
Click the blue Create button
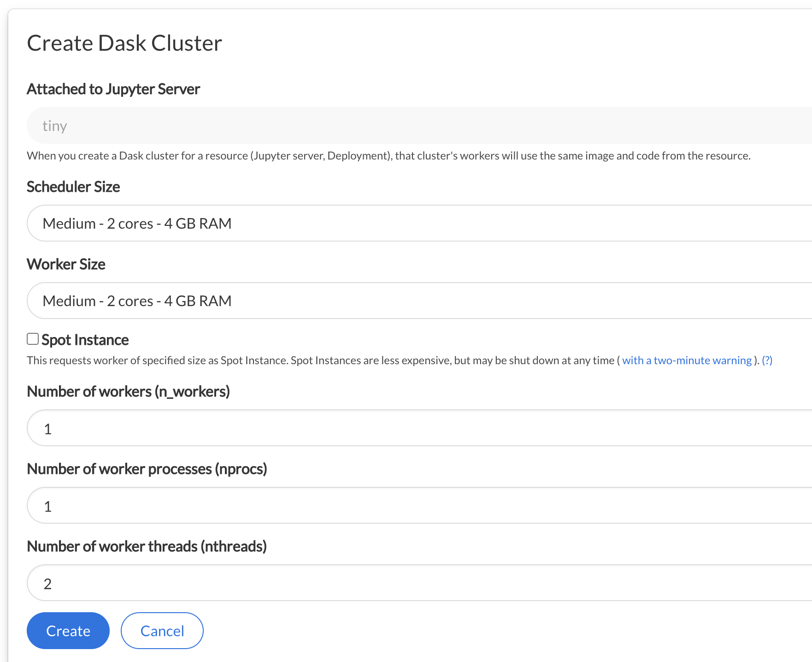point(68,631)
